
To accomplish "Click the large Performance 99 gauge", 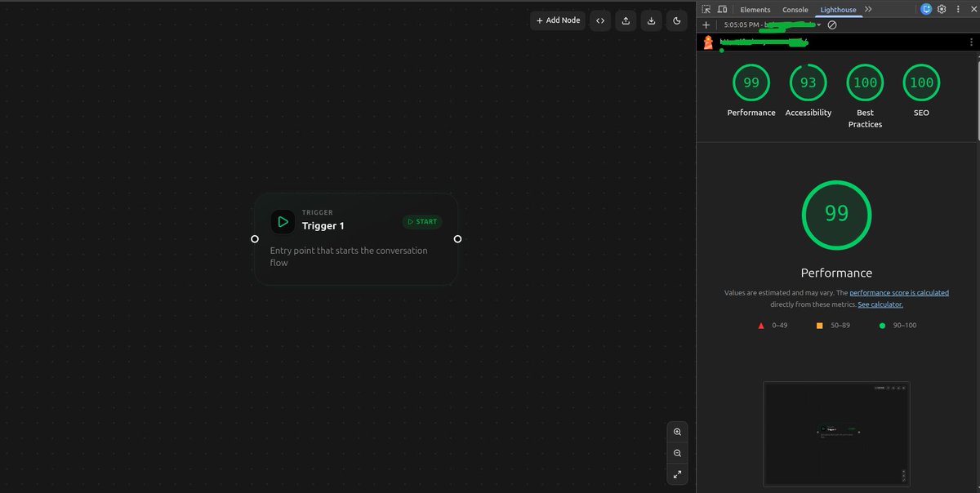I will (836, 215).
